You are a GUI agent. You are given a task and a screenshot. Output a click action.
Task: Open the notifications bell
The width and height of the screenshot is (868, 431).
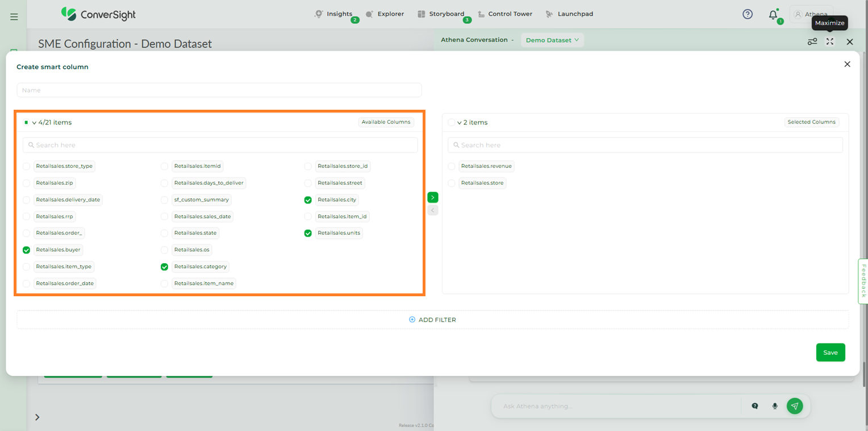pyautogui.click(x=773, y=15)
